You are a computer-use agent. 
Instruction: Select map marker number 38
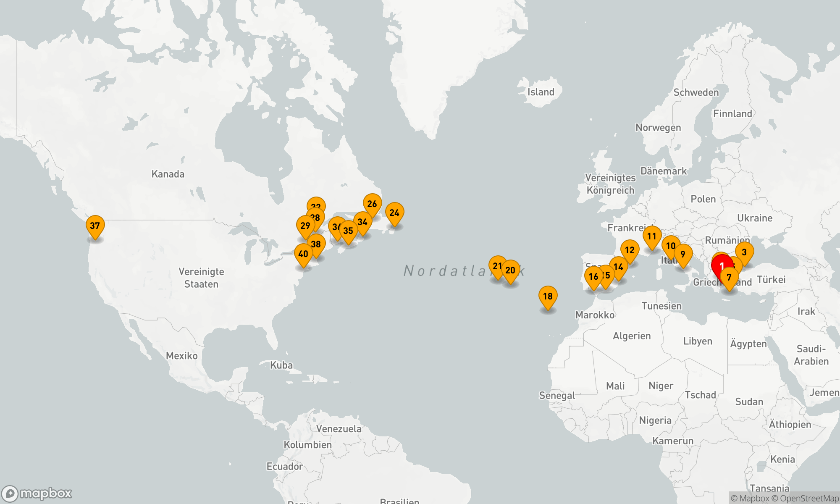click(316, 245)
